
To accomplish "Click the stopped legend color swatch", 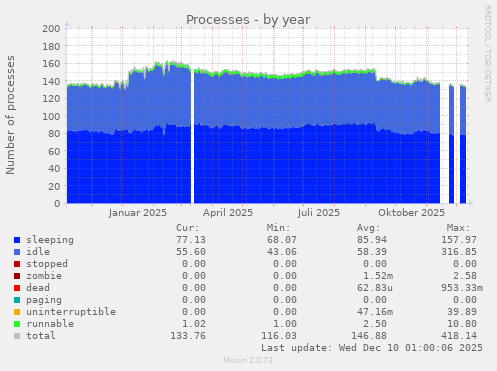I will [x=17, y=264].
